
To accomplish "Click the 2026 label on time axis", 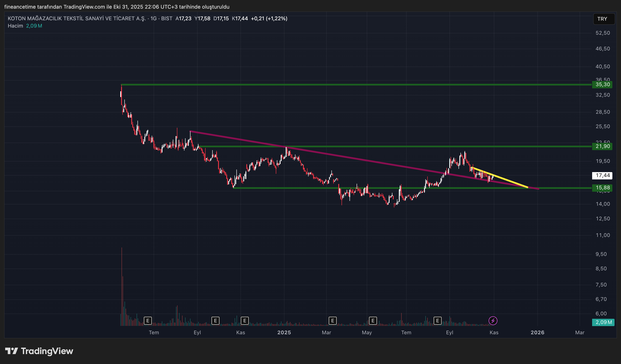I will click(537, 333).
